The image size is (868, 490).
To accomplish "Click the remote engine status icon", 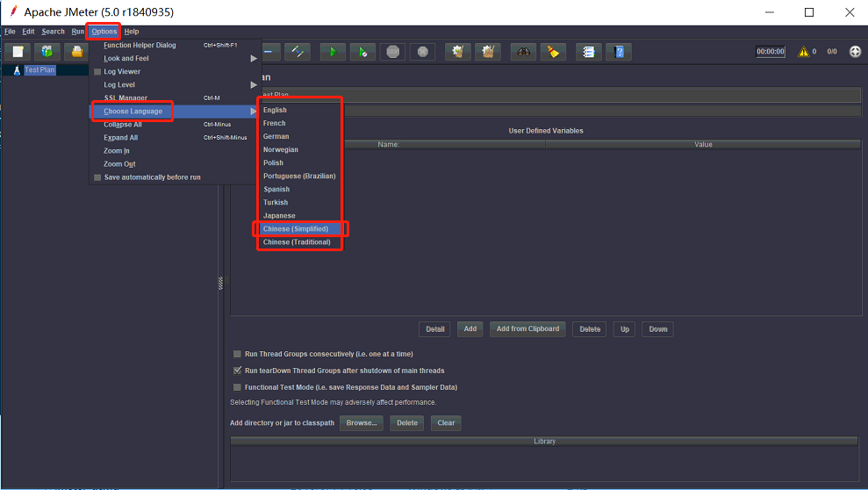I will pos(855,52).
